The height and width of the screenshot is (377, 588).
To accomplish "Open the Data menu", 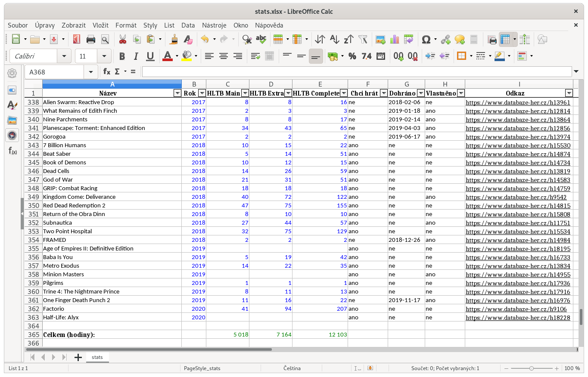I will (x=188, y=25).
